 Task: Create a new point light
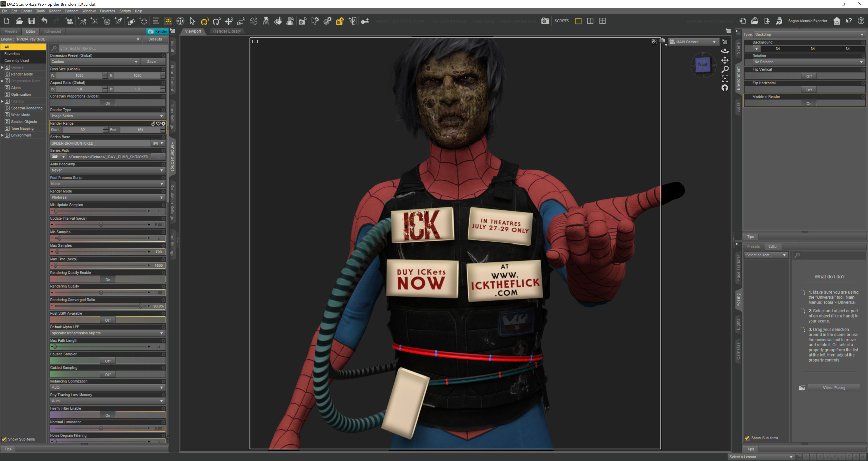pyautogui.click(x=94, y=21)
